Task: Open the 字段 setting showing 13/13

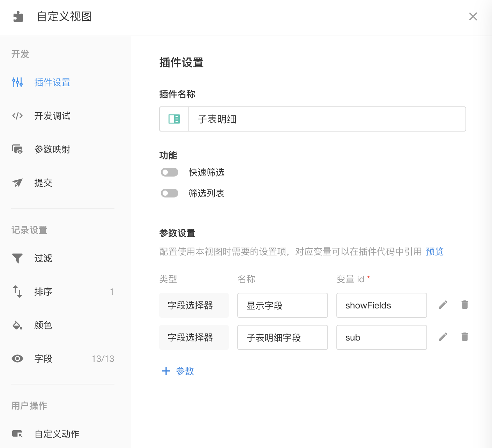Action: click(63, 359)
